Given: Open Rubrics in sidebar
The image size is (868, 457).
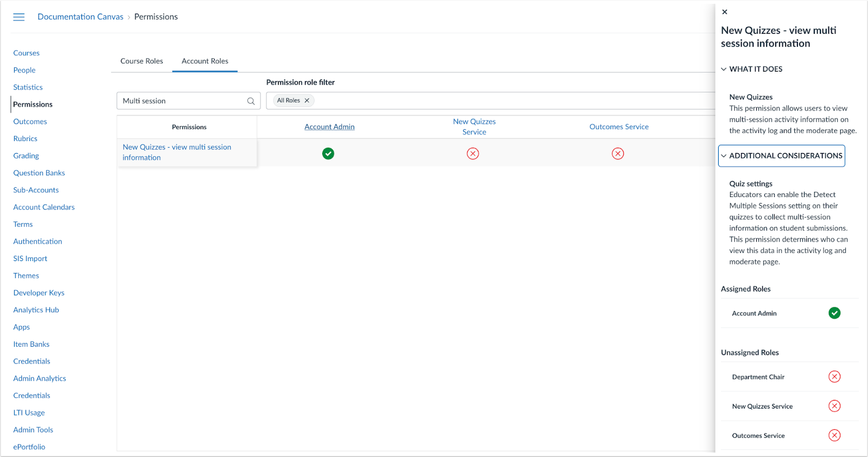Looking at the screenshot, I should coord(25,138).
